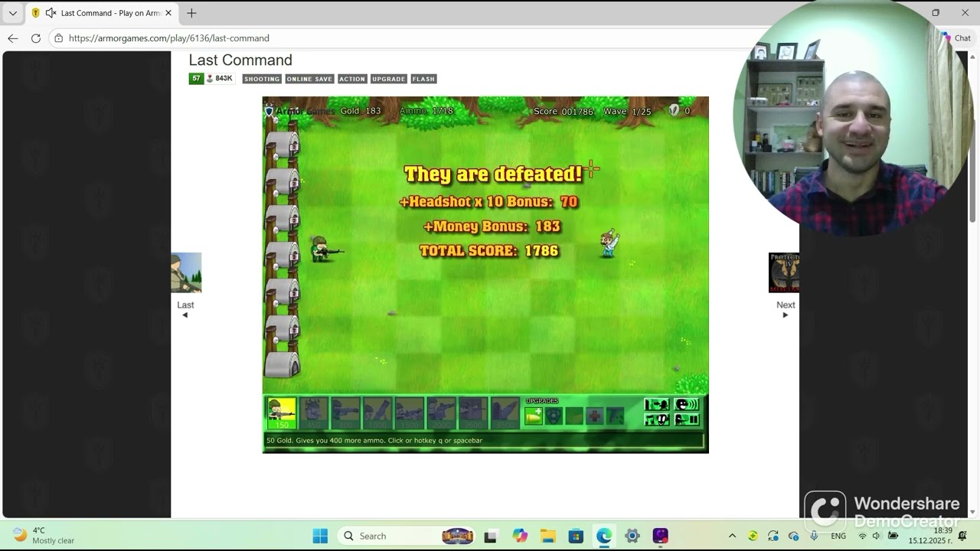Switch to Microsoft Edge on the taskbar
This screenshot has height=551, width=980.
[x=604, y=536]
